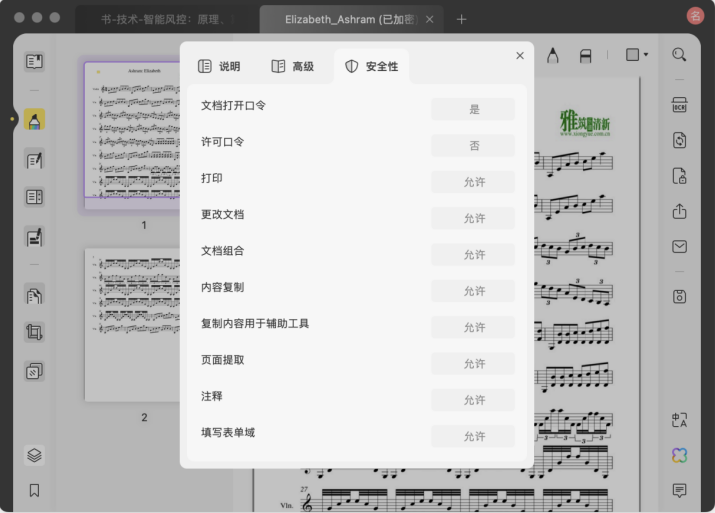715x513 pixels.
Task: Select the pen marker tool in top toolbar
Action: click(553, 56)
